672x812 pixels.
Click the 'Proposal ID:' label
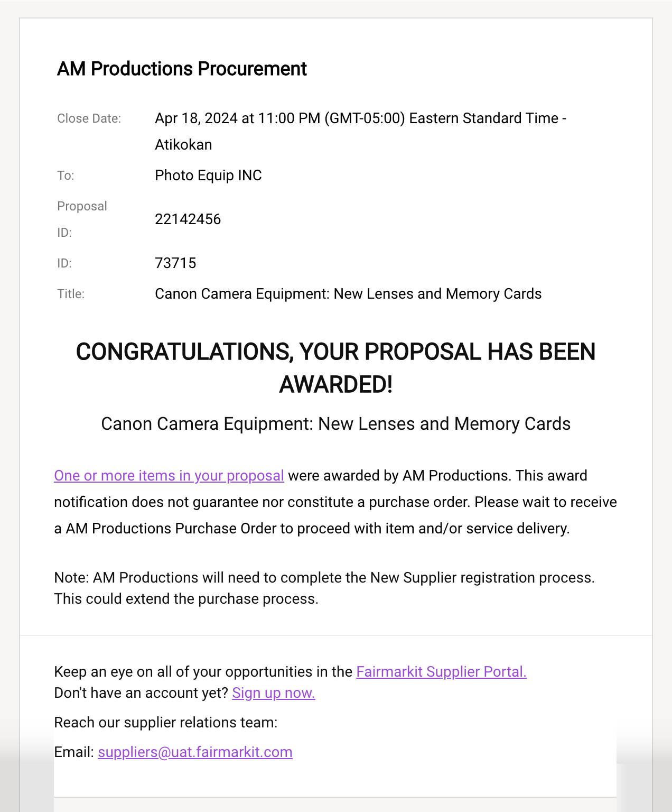pos(82,219)
